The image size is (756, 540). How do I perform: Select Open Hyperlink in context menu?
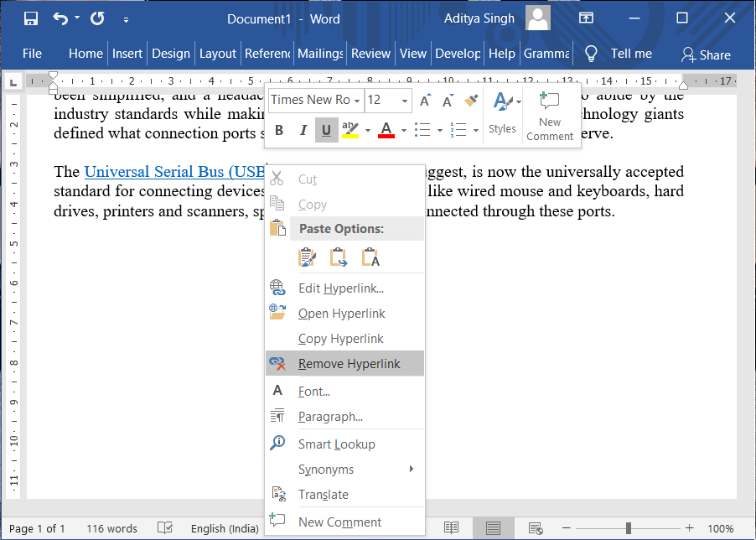pos(344,314)
